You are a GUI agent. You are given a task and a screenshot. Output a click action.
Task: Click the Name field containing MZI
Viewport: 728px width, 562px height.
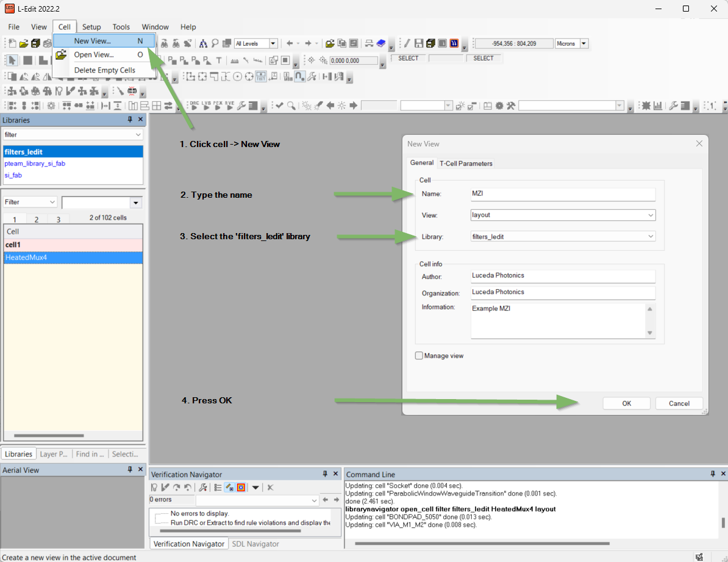[562, 194]
